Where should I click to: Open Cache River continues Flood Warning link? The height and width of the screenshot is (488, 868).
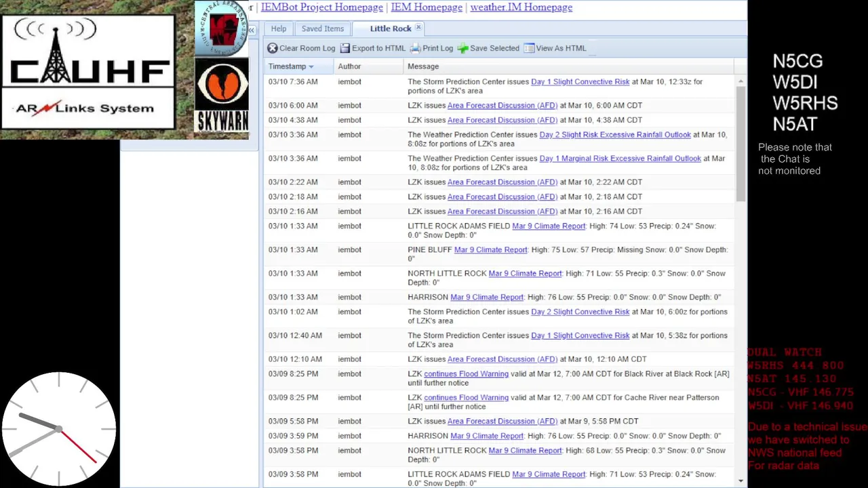(466, 397)
